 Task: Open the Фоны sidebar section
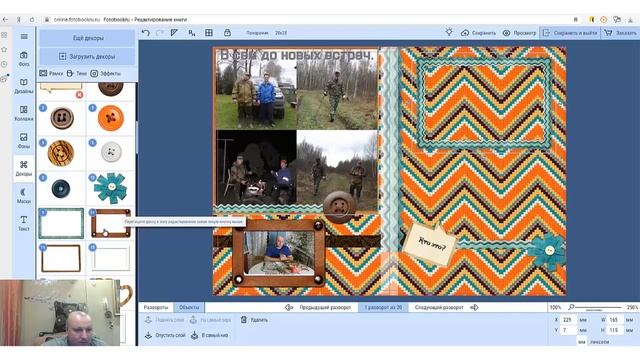(24, 141)
